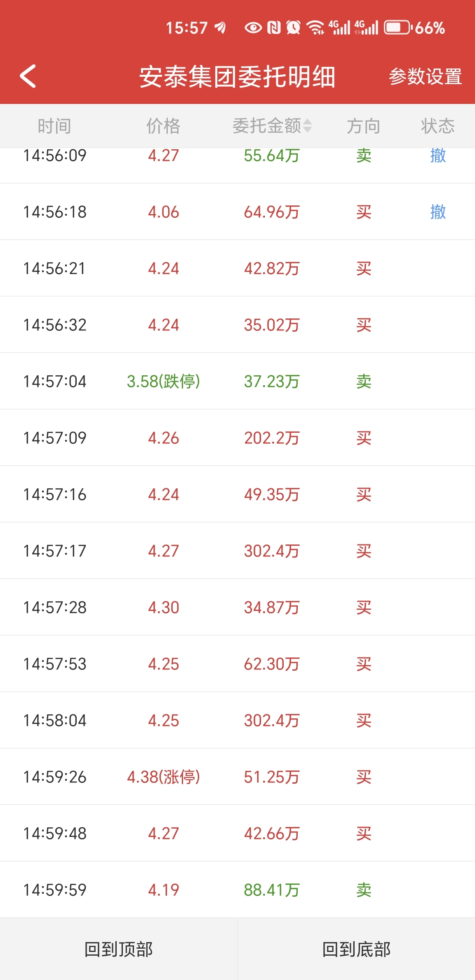Select the 14:57:04 跌停 sell order row
The width and height of the screenshot is (475, 980).
click(x=237, y=381)
